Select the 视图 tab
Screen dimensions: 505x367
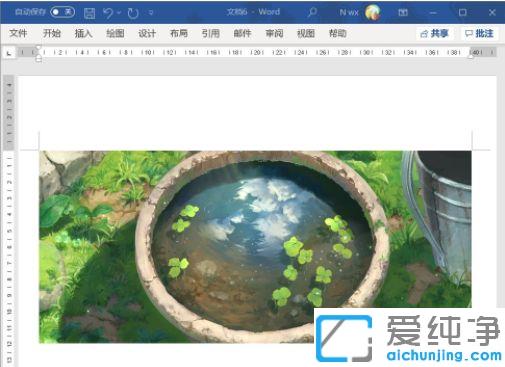306,33
